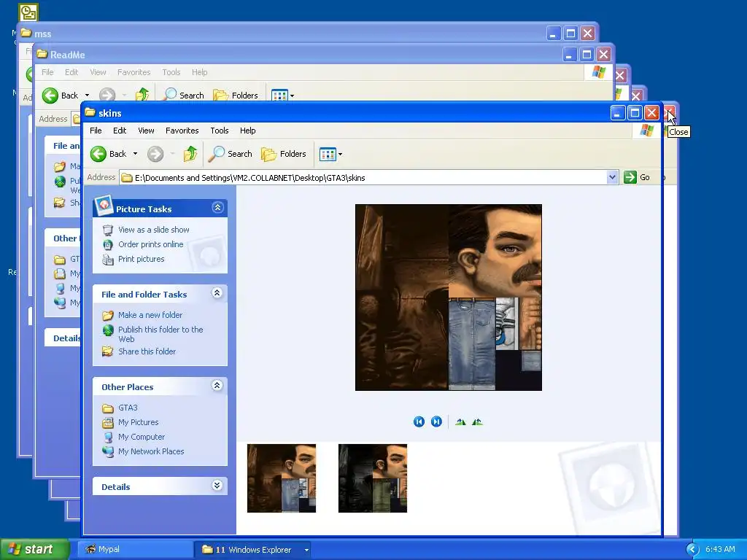Click Publish this folder to the Web
747x560 pixels.
click(160, 334)
